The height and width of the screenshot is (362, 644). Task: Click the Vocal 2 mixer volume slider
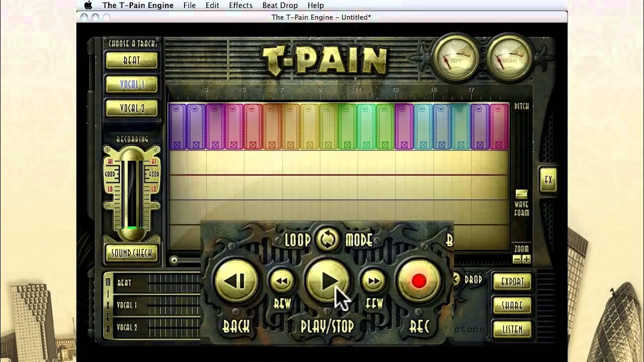click(x=174, y=327)
